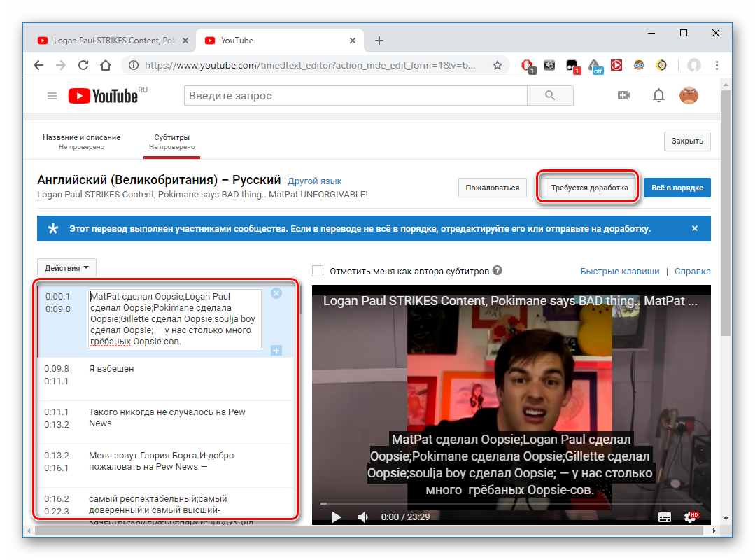Image resolution: width=755 pixels, height=560 pixels.
Task: Click the 'Требуется доработка' button
Action: click(589, 188)
